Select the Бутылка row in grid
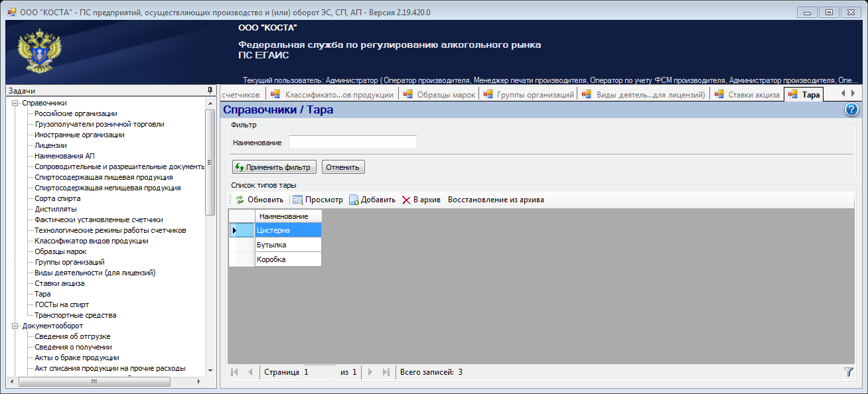The image size is (868, 394). coord(288,245)
